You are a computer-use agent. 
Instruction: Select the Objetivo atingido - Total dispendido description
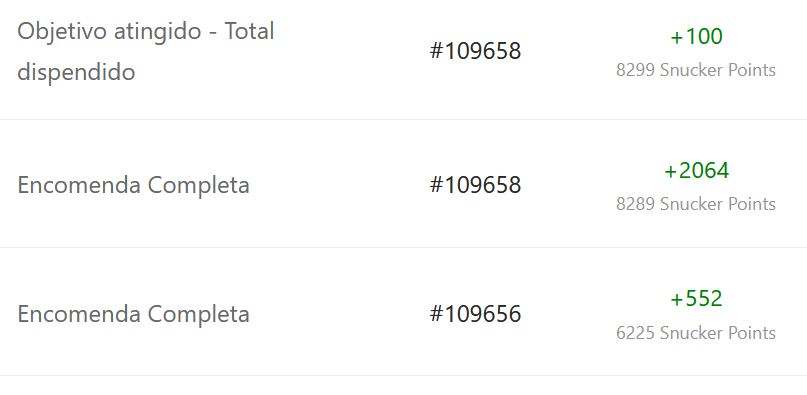(146, 51)
